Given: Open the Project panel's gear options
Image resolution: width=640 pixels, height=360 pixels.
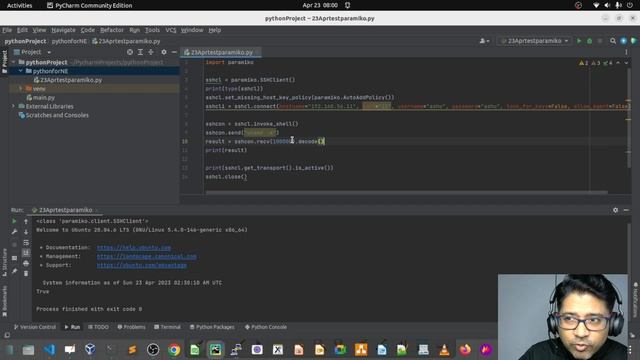Looking at the screenshot, I should (x=164, y=52).
